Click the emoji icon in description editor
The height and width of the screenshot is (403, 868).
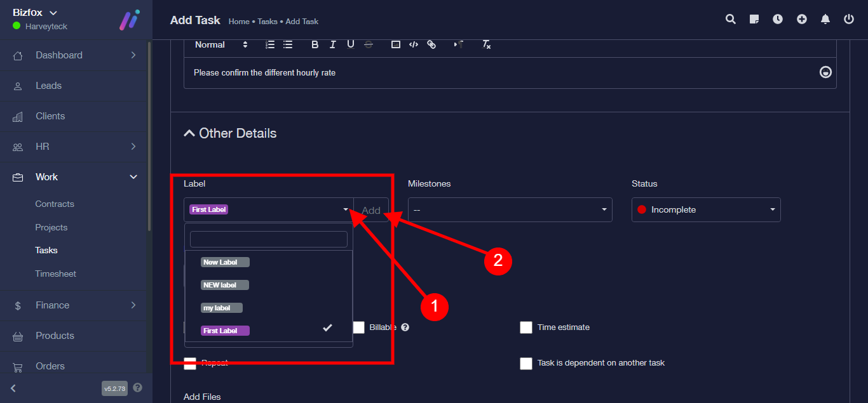[825, 72]
